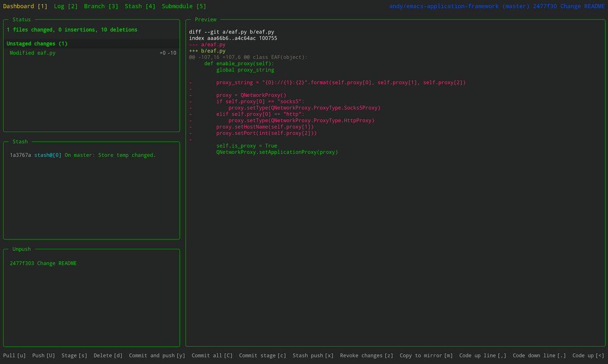Click the Status panel title
Viewport: 608px width, 364px height.
[x=21, y=19]
